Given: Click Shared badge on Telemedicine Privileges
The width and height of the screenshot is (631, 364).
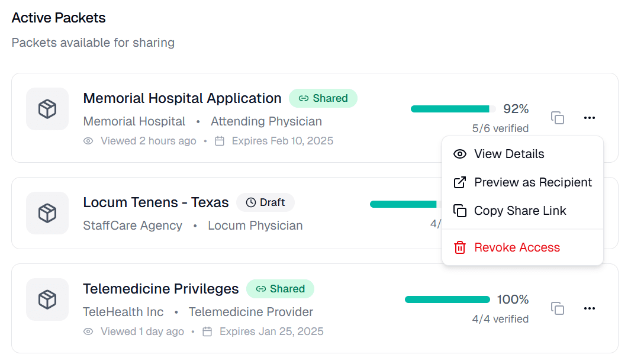Looking at the screenshot, I should 280,289.
